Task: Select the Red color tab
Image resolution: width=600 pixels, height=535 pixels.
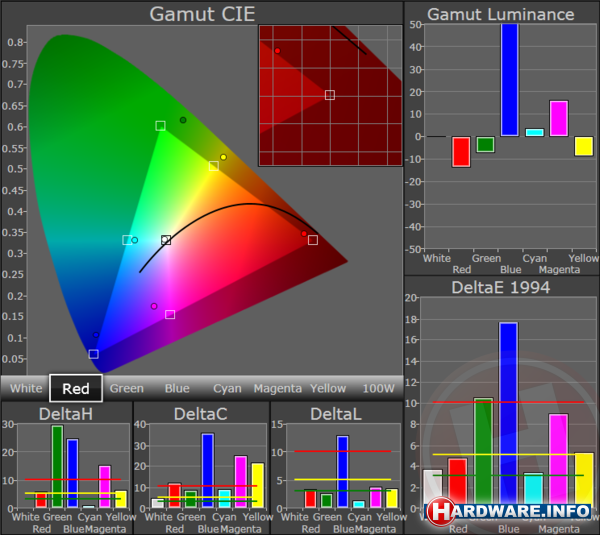Action: click(76, 388)
